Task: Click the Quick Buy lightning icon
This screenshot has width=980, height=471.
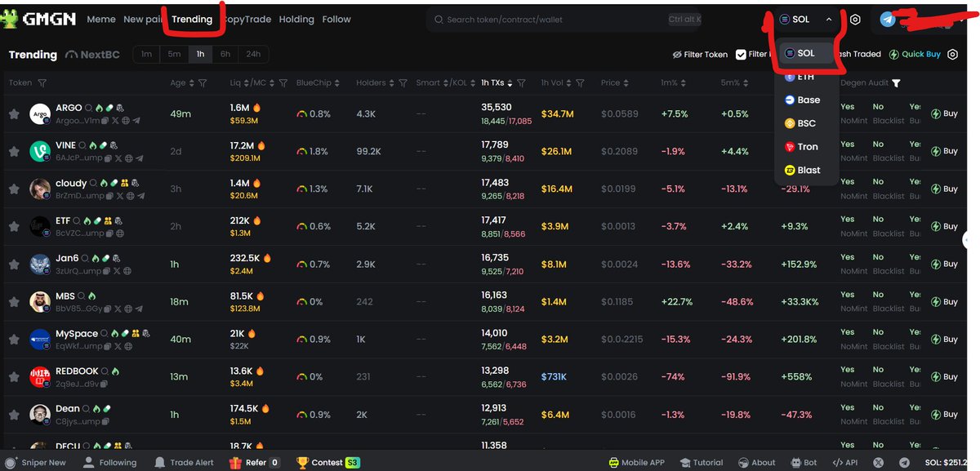Action: 893,54
